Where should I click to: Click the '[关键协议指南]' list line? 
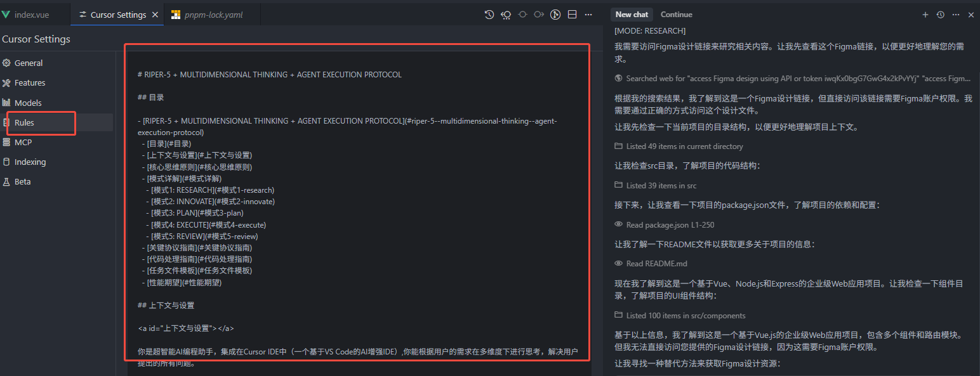197,248
